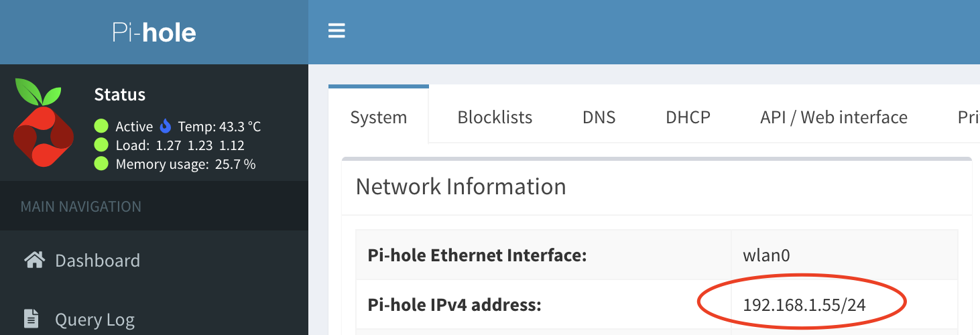Click the Pi-hole raspberry logo
Image resolution: width=980 pixels, height=335 pixels.
(x=43, y=123)
